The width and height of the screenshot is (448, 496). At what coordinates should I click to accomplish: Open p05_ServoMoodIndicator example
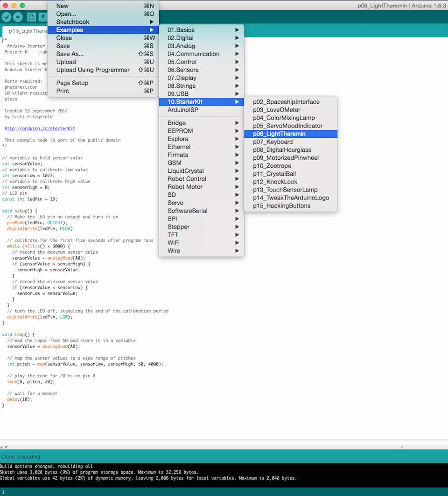tap(291, 126)
